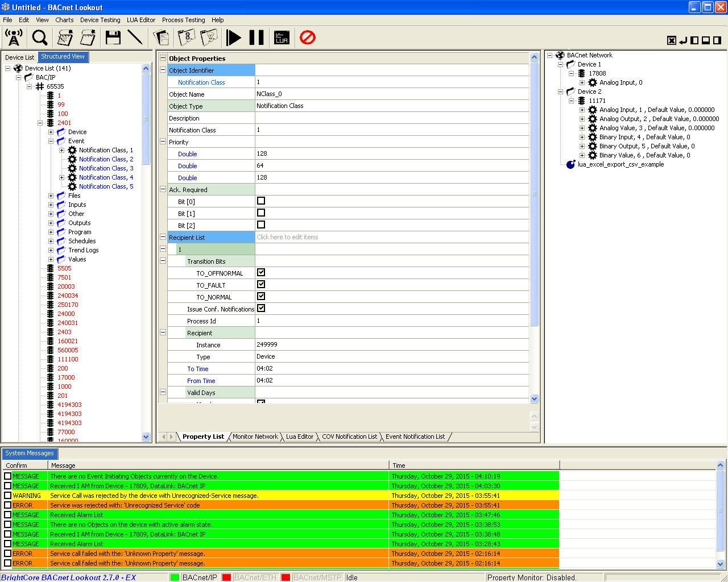Click the diagonal line tool icon

(x=135, y=38)
